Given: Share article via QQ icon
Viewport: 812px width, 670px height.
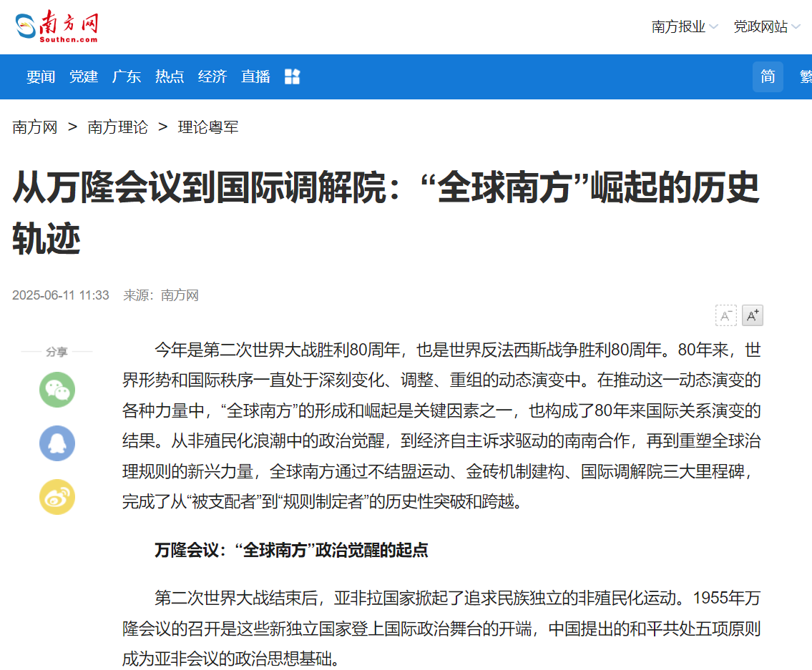Looking at the screenshot, I should 57,443.
